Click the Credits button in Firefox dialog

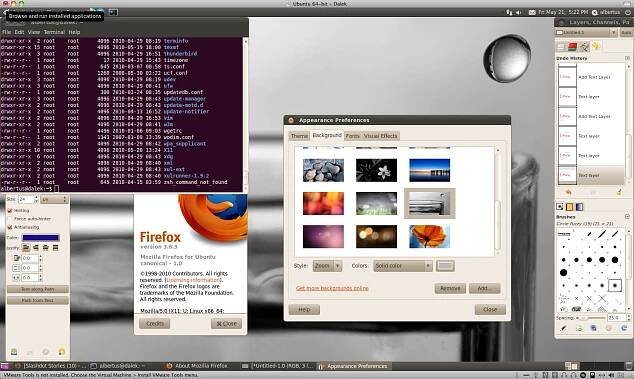(154, 324)
